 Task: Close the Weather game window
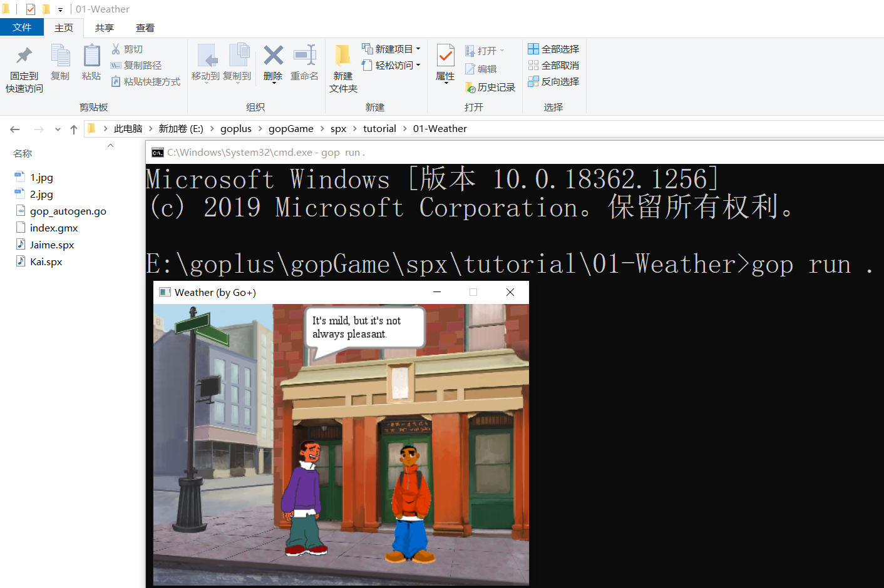coord(510,292)
